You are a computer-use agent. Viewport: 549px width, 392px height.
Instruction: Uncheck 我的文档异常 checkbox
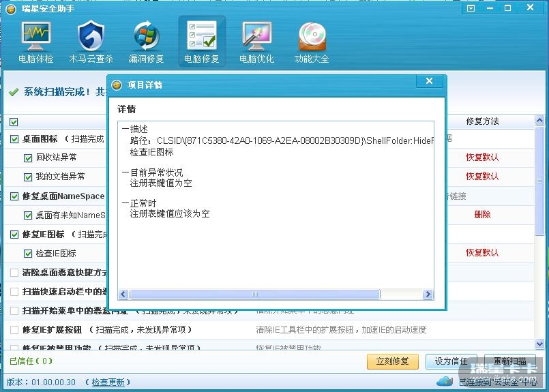coord(28,177)
